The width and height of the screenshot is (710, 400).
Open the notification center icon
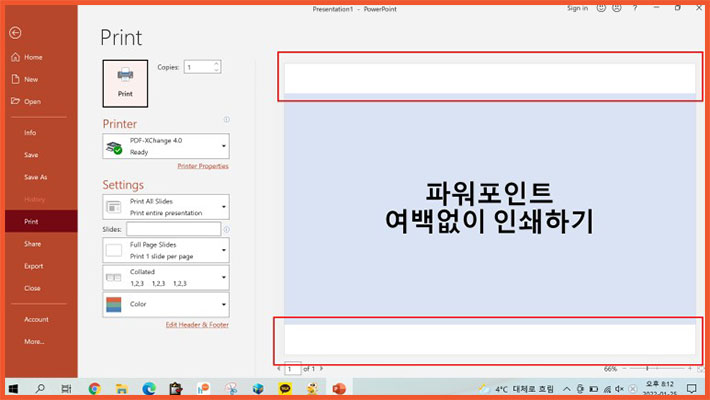pyautogui.click(x=691, y=389)
